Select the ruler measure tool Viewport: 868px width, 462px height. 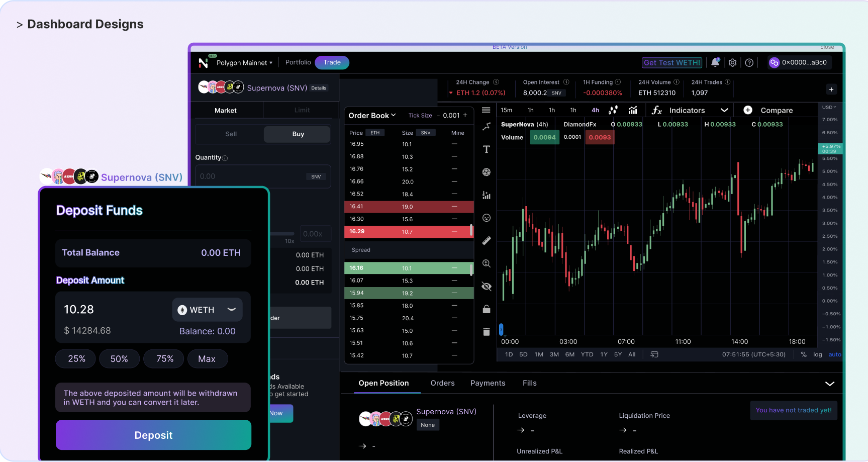[486, 240]
